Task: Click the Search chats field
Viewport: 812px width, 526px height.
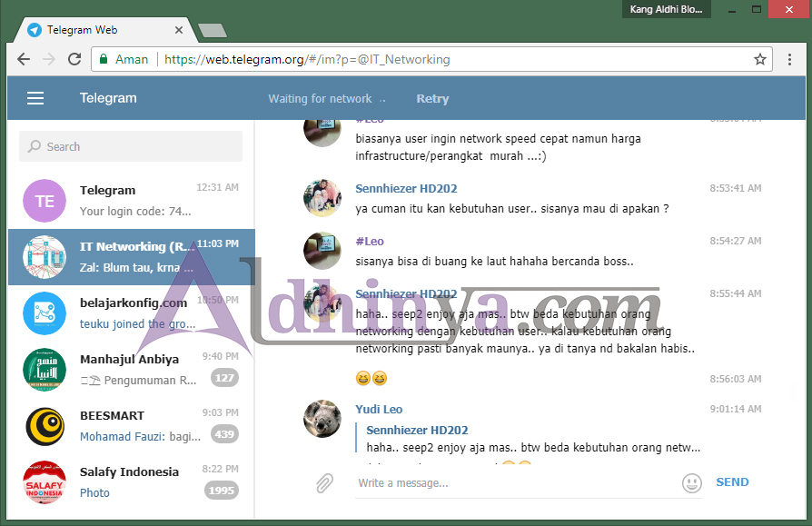Action: point(131,146)
